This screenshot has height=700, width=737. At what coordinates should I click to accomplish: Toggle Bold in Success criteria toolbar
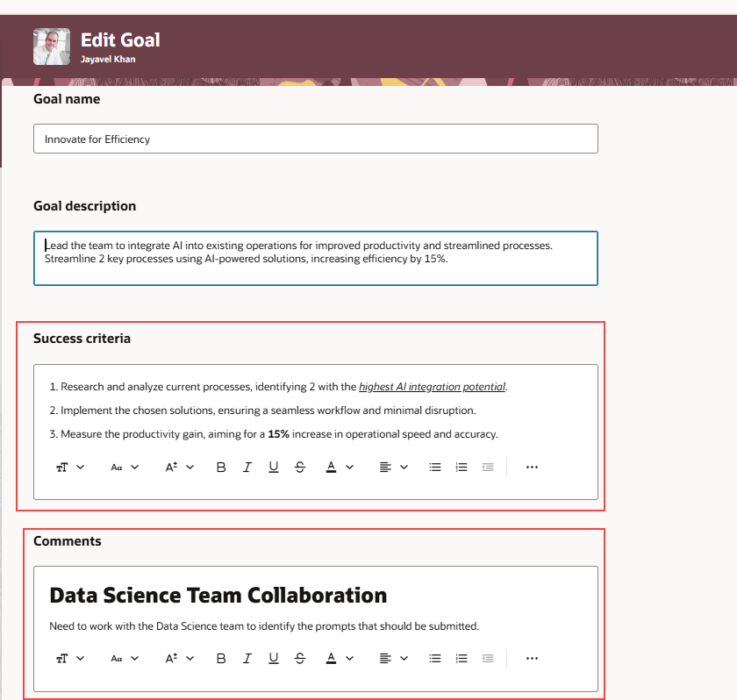point(221,467)
